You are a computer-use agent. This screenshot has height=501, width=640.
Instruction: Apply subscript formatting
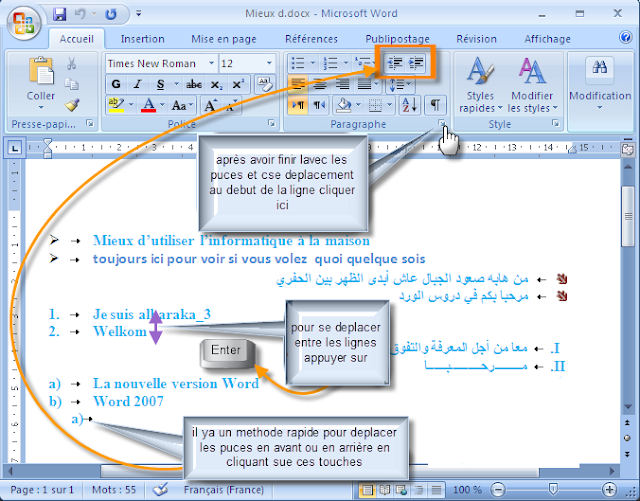click(216, 85)
